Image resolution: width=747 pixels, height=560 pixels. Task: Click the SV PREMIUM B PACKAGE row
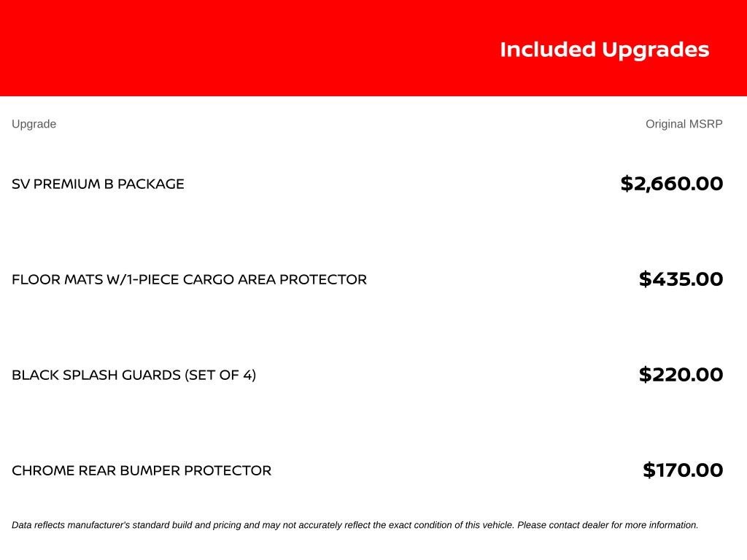tap(368, 184)
